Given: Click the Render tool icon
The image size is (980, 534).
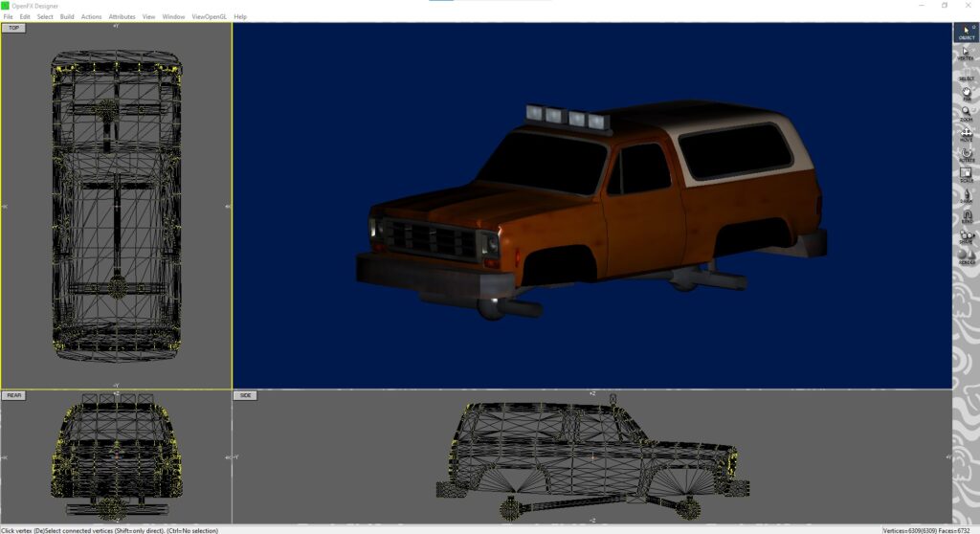Looking at the screenshot, I should (966, 256).
